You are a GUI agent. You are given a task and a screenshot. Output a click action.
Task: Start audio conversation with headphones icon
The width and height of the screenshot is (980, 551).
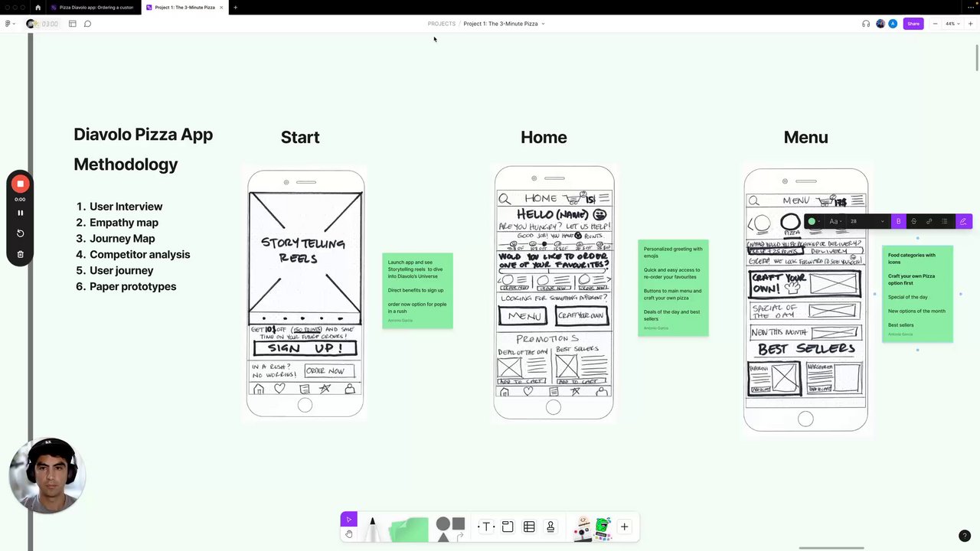point(866,24)
